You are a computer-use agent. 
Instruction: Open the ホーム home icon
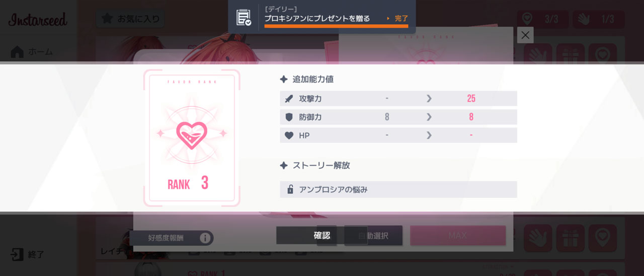tap(17, 51)
